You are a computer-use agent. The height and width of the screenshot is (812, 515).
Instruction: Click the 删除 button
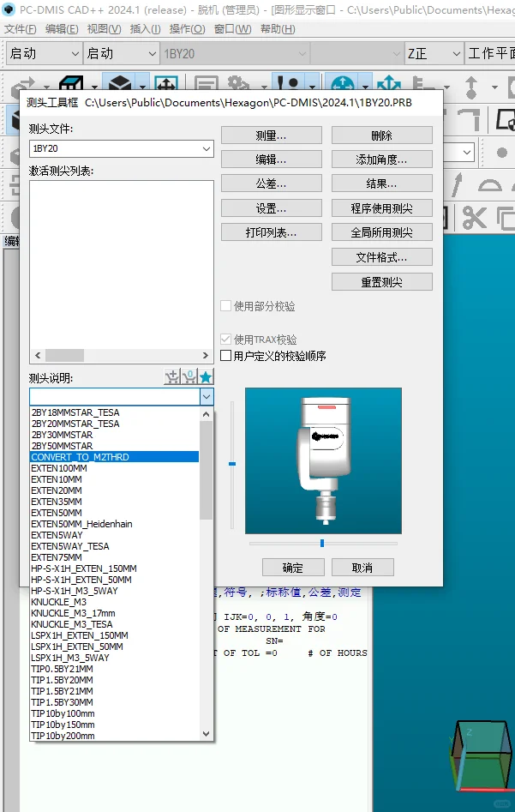(x=382, y=135)
